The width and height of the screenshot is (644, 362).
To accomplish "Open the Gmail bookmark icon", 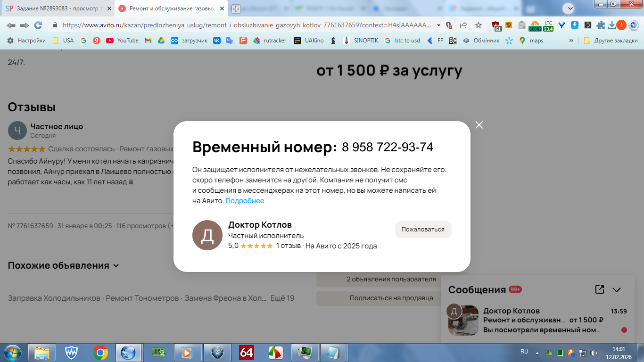I will point(148,41).
